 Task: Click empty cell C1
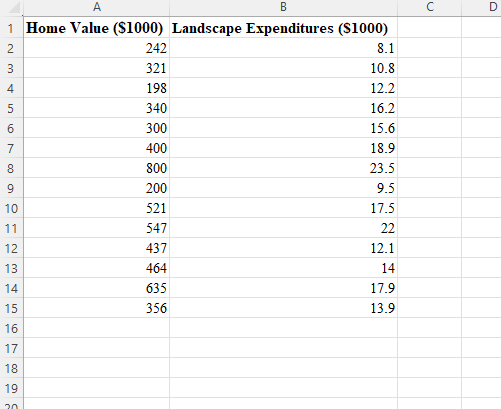(x=430, y=28)
